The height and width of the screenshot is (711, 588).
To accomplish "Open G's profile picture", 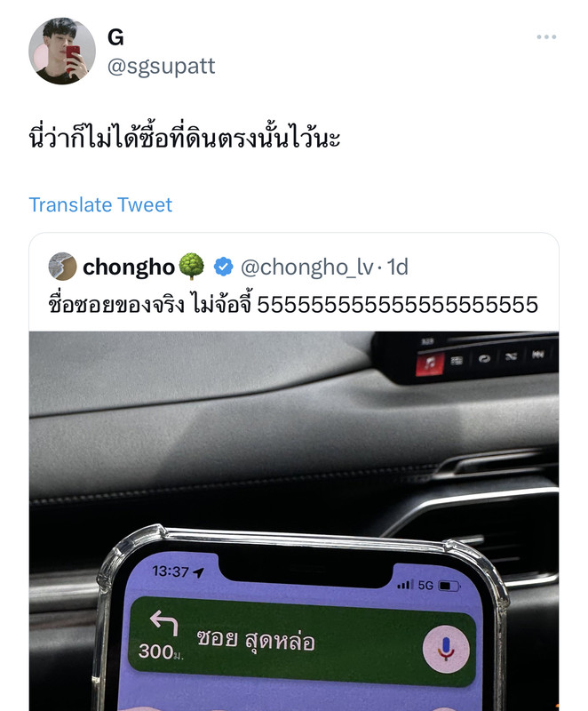I will pyautogui.click(x=62, y=52).
